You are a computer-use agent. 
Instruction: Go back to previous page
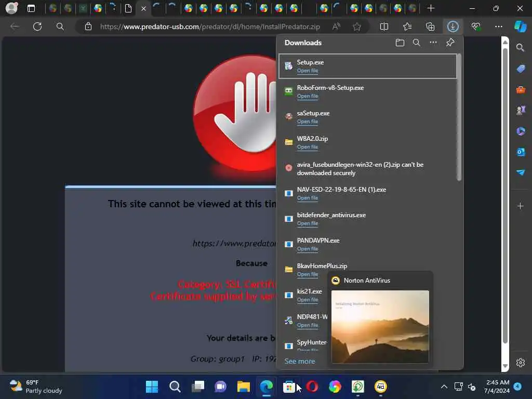15,26
